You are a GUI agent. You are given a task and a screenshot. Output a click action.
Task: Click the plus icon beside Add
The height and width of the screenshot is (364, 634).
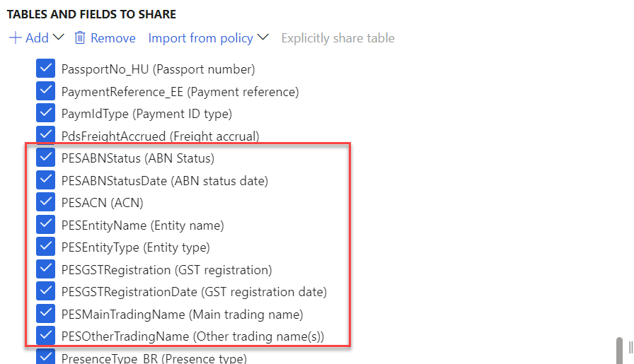[16, 38]
